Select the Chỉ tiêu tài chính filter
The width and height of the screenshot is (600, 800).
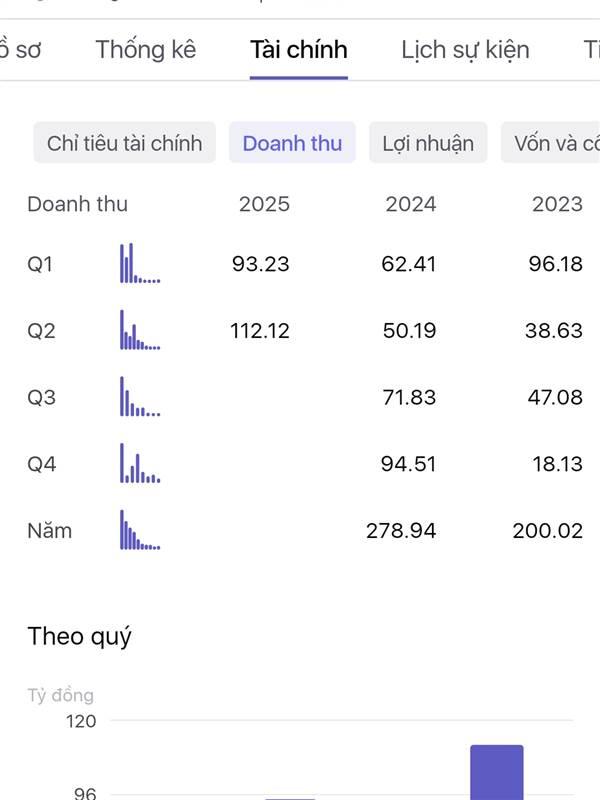pos(124,142)
